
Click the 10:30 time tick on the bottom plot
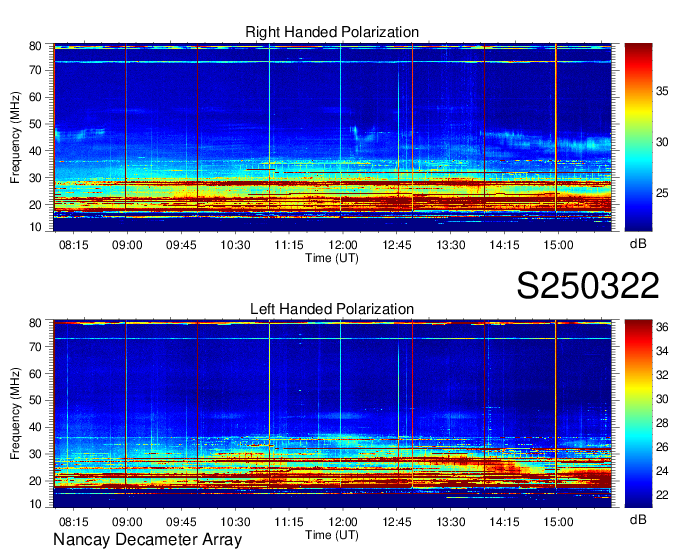pos(235,522)
